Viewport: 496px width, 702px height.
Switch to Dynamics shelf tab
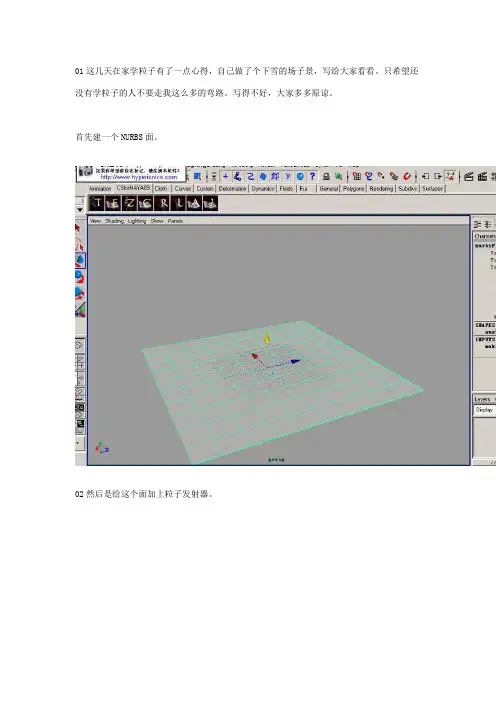(x=263, y=189)
